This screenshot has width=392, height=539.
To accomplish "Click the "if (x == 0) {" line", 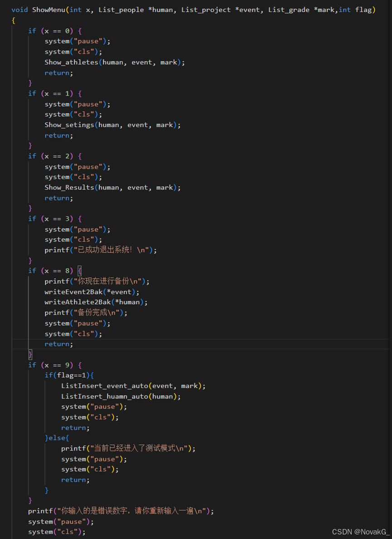I will point(55,31).
